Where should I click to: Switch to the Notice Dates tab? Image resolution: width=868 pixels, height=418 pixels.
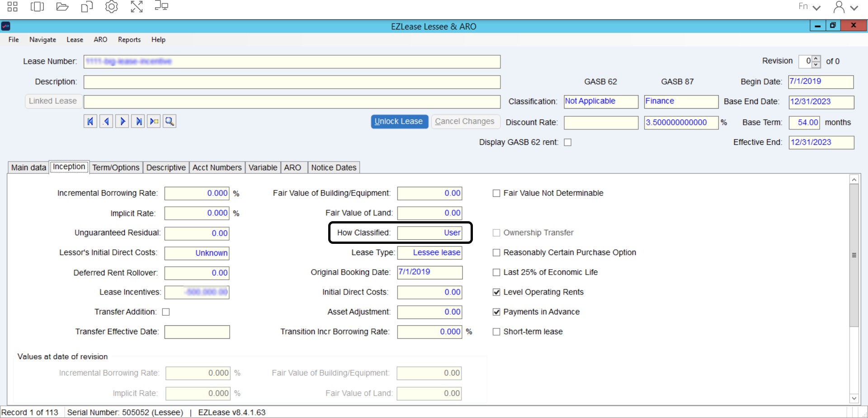(x=334, y=167)
